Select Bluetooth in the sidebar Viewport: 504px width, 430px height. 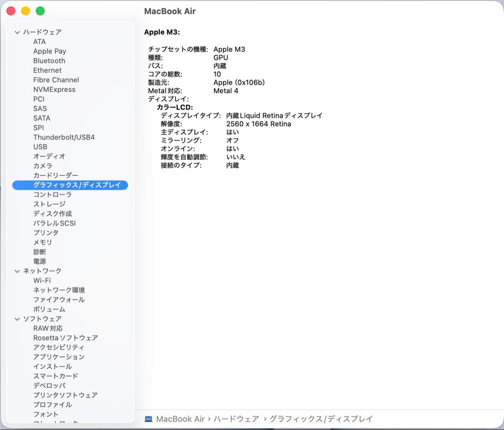coord(49,61)
